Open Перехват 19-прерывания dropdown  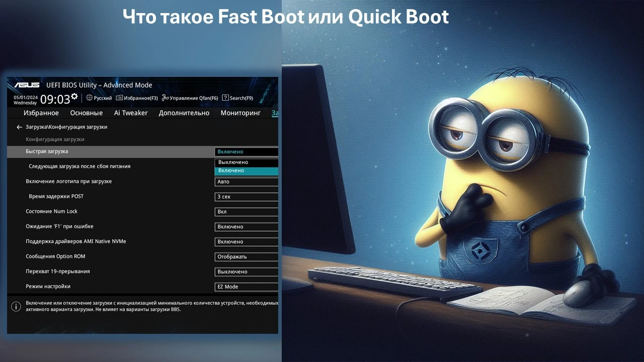coord(246,272)
